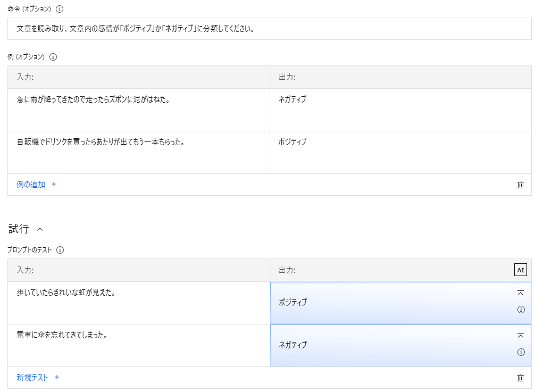The height and width of the screenshot is (392, 535).
Task: Click the info icon in the ポジティブ output cell
Action: [x=521, y=310]
